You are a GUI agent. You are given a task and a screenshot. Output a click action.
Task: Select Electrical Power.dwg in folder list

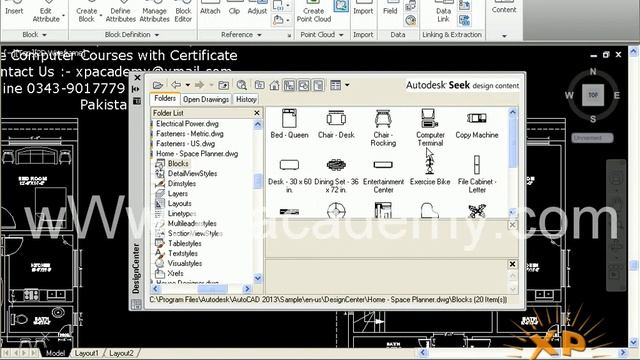(187, 124)
